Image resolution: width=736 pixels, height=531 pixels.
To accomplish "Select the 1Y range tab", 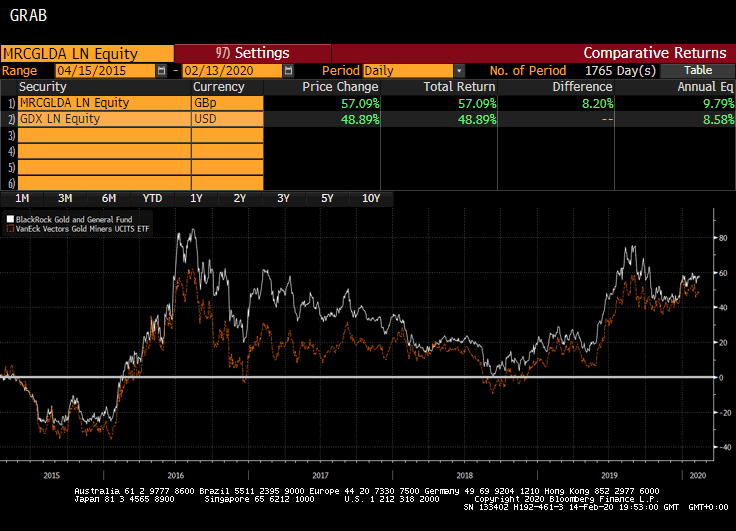I will (x=196, y=199).
